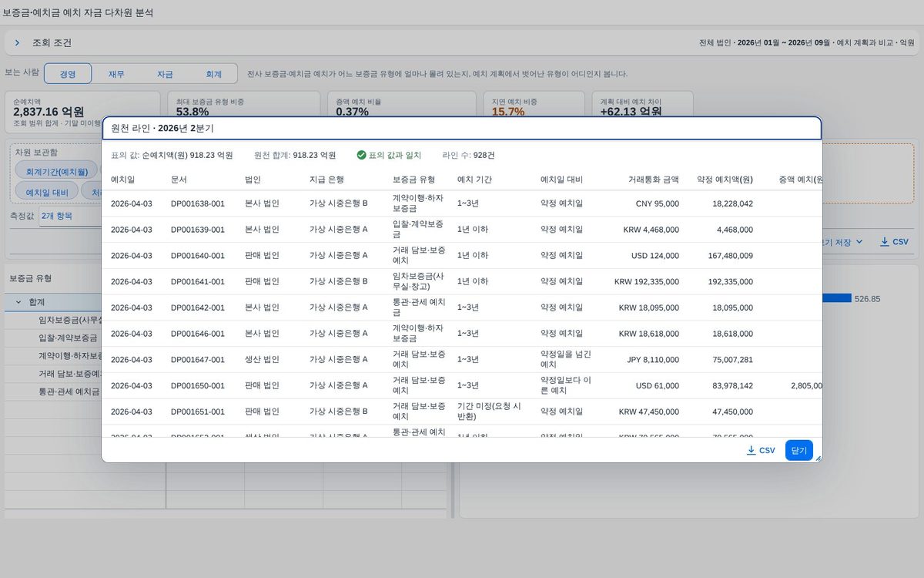
Task: Click the 약정일을 넘긴 예치 cell
Action: pyautogui.click(x=567, y=360)
